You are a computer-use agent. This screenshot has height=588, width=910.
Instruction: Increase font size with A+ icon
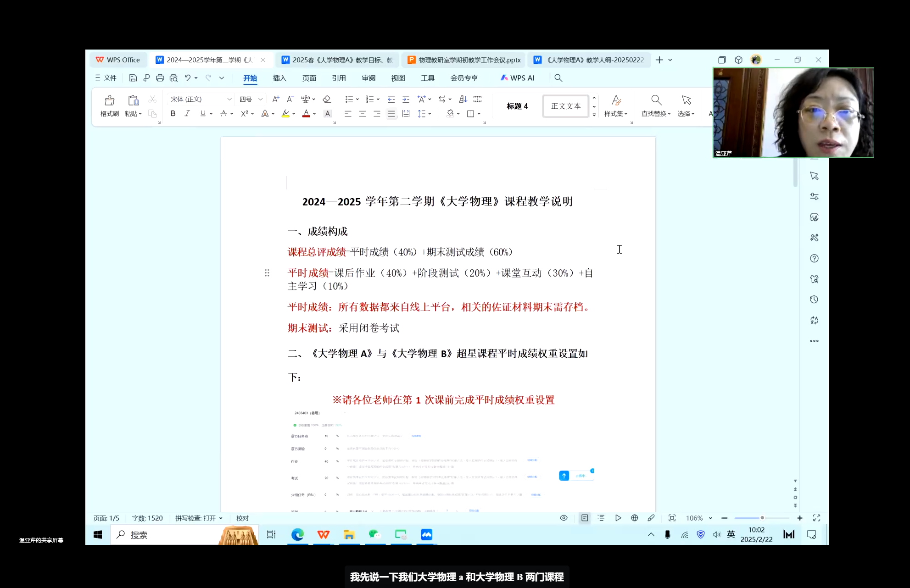pyautogui.click(x=275, y=99)
